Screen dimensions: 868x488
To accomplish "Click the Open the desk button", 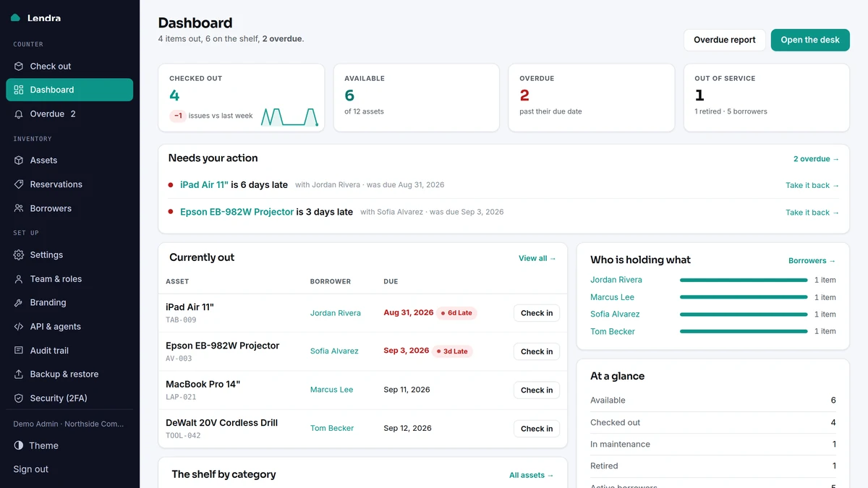I will click(x=810, y=40).
